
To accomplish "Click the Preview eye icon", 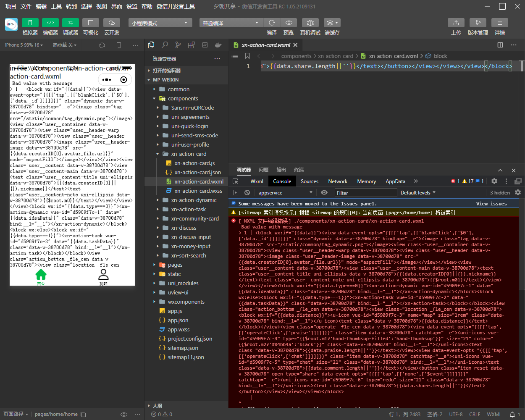I will coord(289,23).
